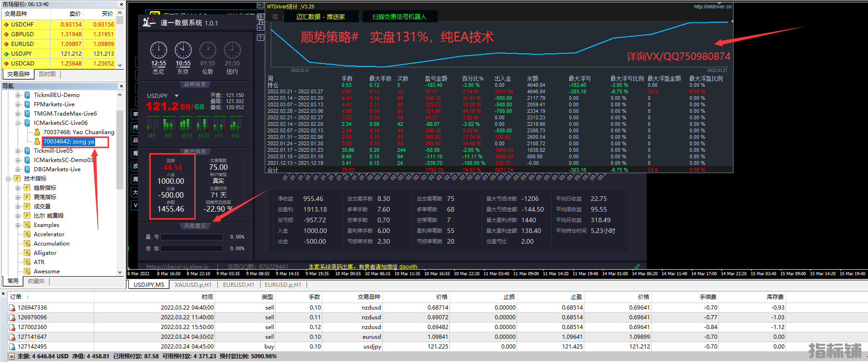
Task: Click the 扫描交易信号机器人 button
Action: [399, 17]
